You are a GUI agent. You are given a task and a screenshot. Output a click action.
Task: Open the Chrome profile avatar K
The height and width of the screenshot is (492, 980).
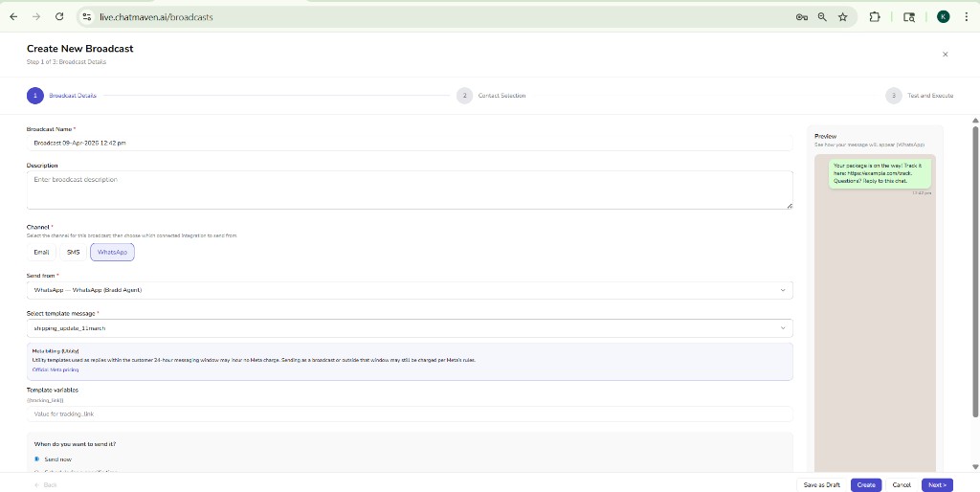click(x=943, y=17)
